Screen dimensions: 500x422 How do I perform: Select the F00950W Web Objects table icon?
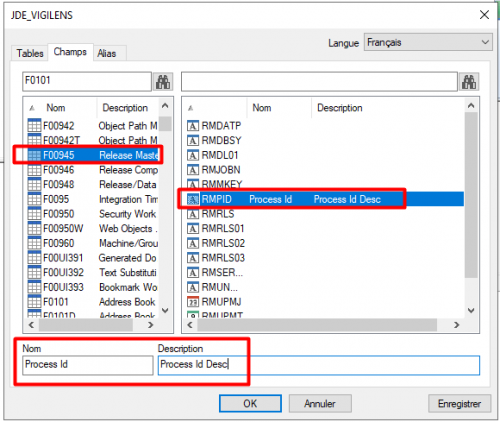(x=34, y=228)
